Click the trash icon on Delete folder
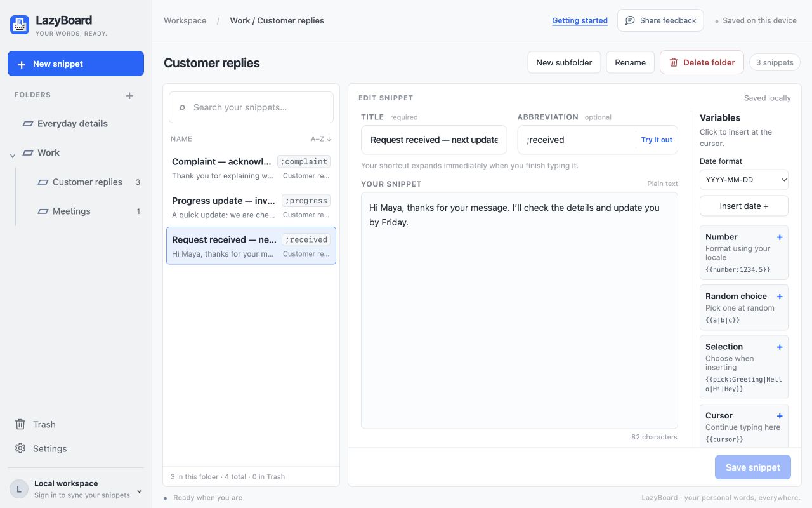 coord(674,62)
